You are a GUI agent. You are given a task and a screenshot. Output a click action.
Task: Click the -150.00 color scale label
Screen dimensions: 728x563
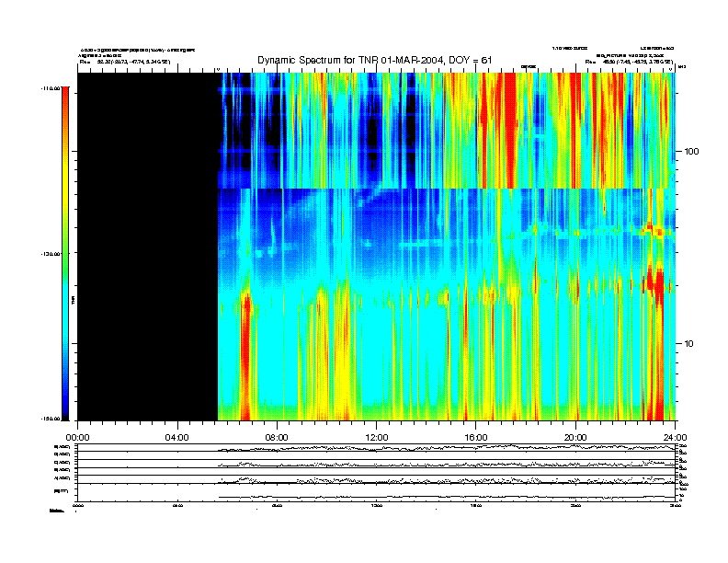click(51, 419)
